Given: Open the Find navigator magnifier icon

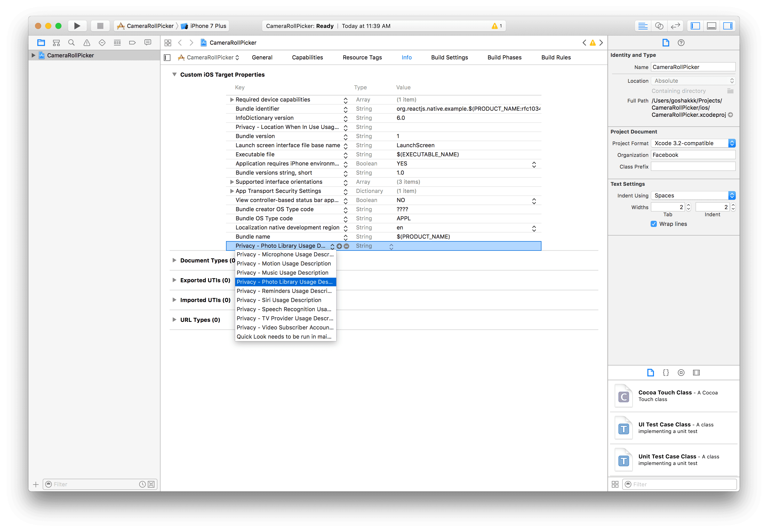Looking at the screenshot, I should coord(71,43).
